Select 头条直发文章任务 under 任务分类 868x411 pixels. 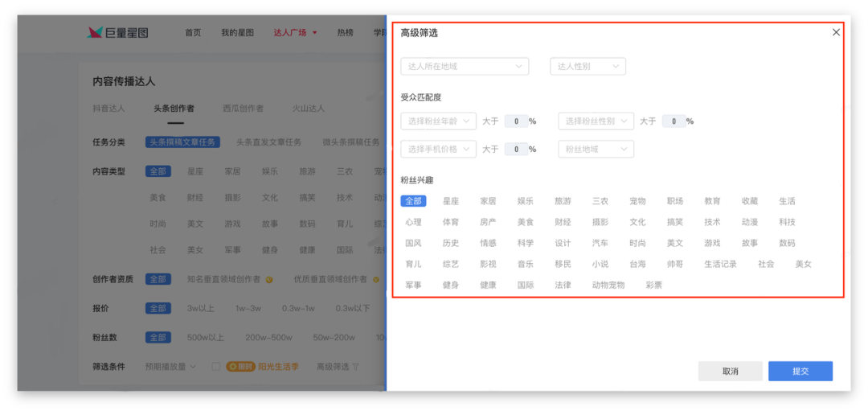tap(269, 142)
